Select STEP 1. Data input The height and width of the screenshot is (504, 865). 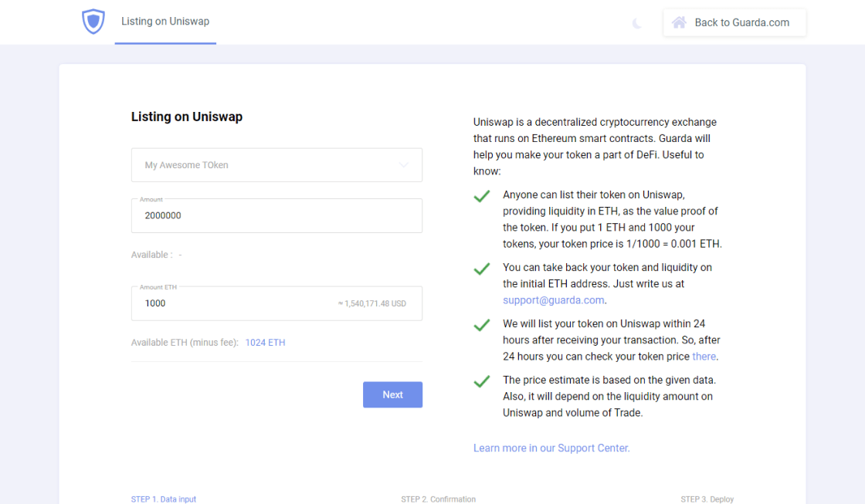(163, 499)
